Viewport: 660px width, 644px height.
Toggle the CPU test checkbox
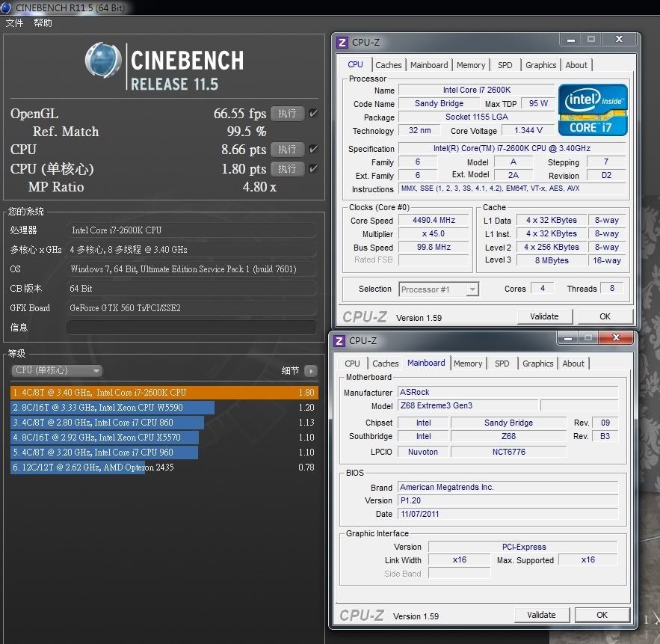click(x=312, y=149)
